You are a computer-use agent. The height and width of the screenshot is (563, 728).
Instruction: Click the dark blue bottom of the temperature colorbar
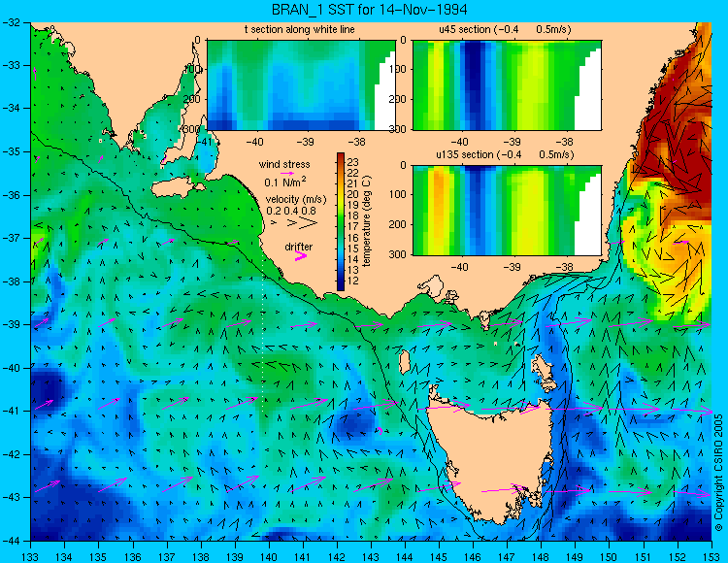point(341,285)
